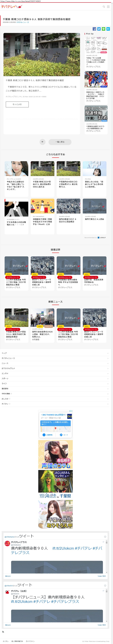The image size is (113, 644).
Task: Select スポーツ in the footer navigation
Action: tap(5, 379)
